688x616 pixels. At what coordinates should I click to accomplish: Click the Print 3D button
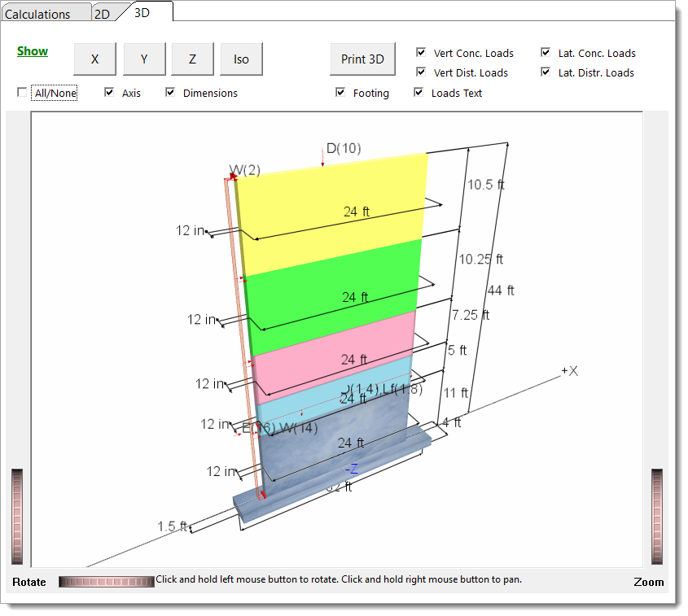(362, 59)
